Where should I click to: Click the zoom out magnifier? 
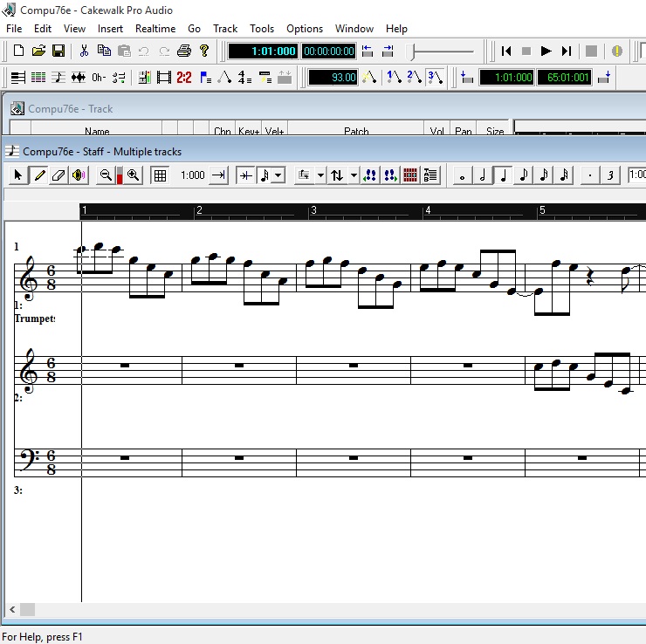point(106,175)
